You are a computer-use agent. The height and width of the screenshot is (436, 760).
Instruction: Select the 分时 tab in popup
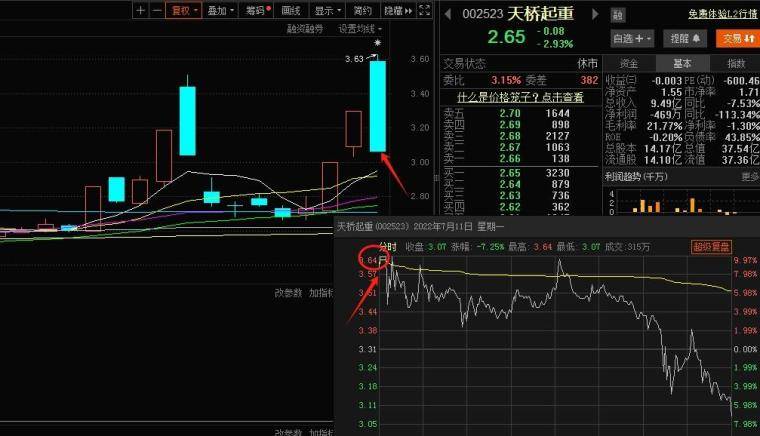388,247
